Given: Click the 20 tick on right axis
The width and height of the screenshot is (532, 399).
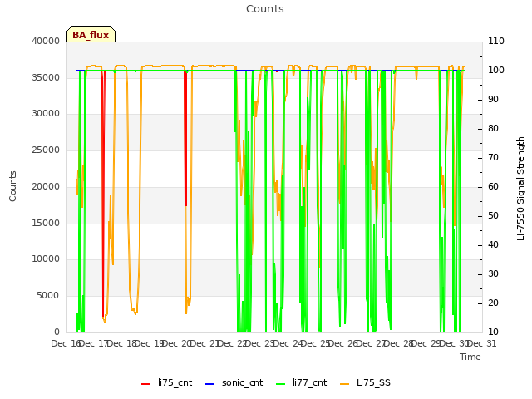Looking at the screenshot, I should pos(493,303).
